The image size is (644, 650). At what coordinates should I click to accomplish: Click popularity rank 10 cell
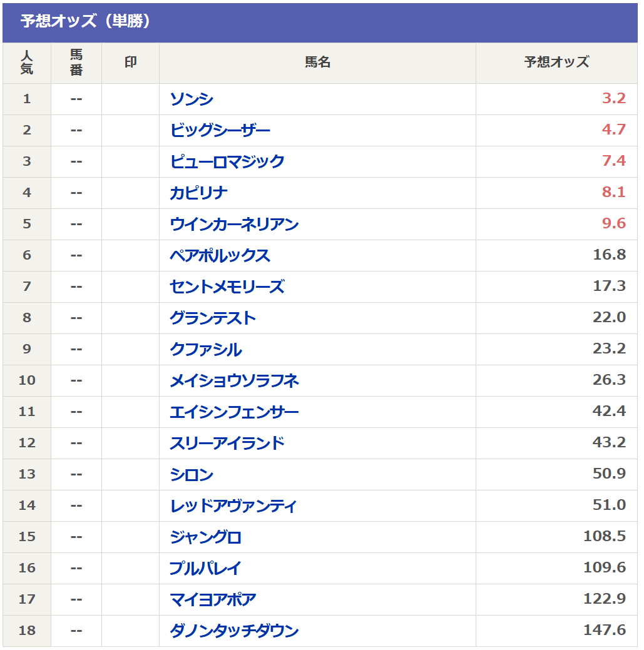click(26, 380)
